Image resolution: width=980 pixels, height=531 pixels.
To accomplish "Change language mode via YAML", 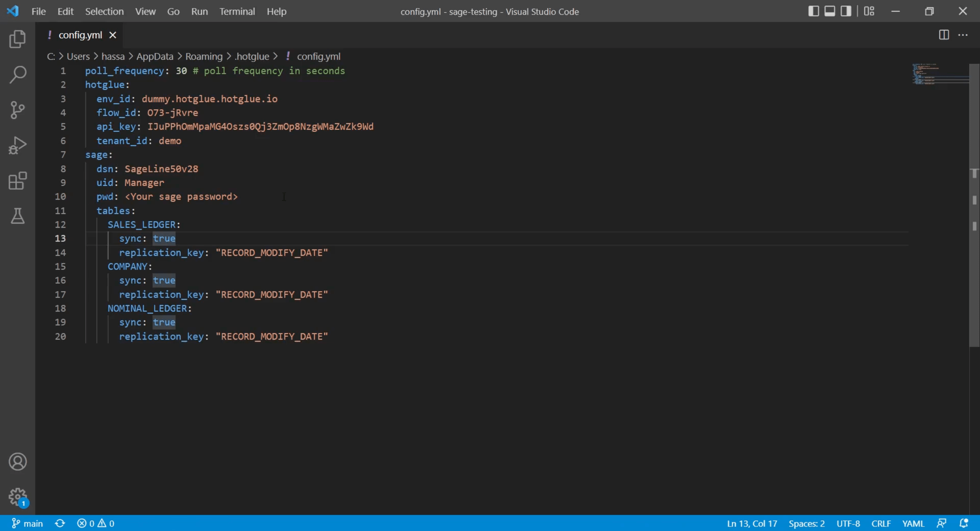I will [913, 524].
